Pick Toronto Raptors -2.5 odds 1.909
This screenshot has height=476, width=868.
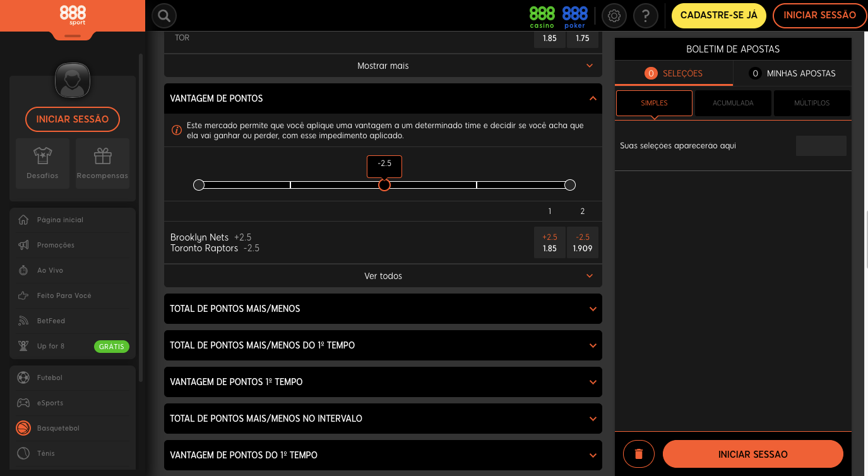click(583, 243)
